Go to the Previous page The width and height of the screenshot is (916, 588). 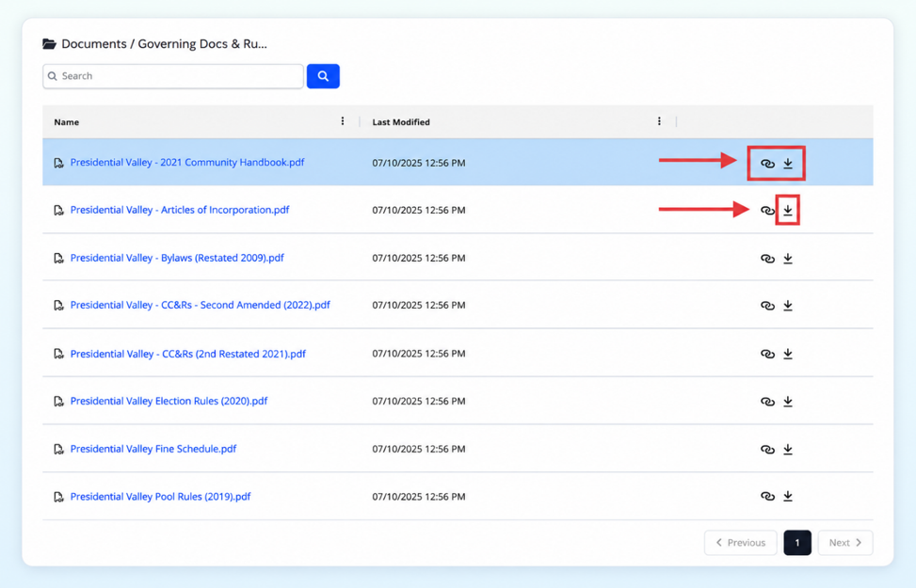(740, 543)
